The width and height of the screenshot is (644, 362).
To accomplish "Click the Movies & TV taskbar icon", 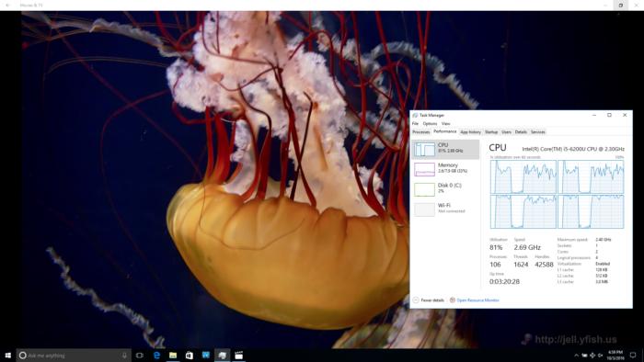I will [x=238, y=355].
